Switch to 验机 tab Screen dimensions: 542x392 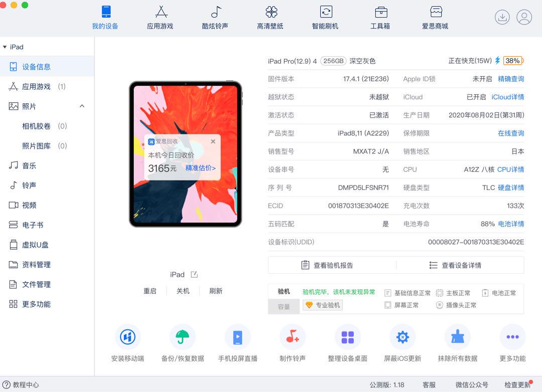pos(284,292)
